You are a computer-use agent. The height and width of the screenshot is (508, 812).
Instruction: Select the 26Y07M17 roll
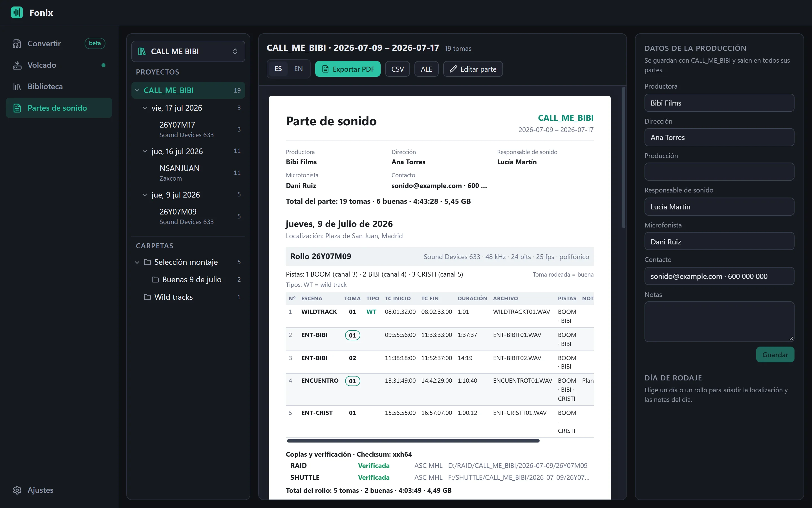click(188, 129)
